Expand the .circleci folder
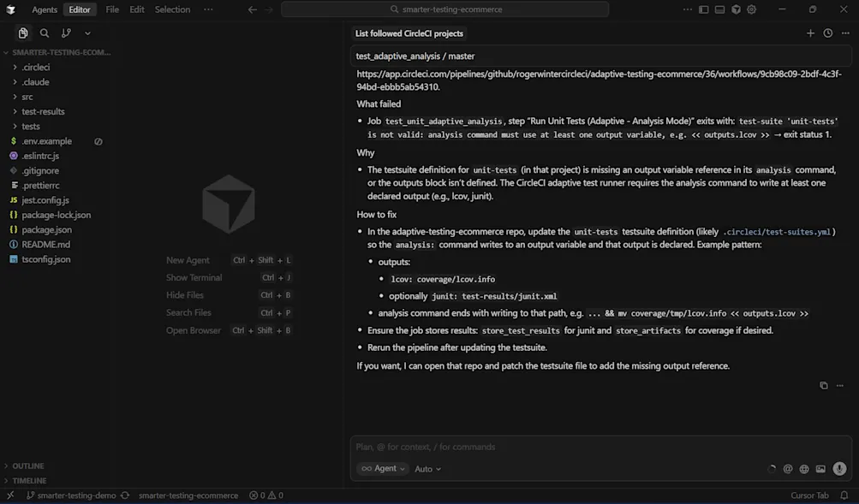Image resolution: width=859 pixels, height=504 pixels. click(57, 68)
